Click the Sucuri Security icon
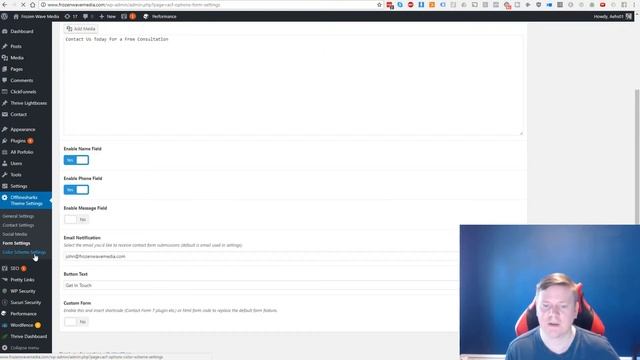This screenshot has height=360, width=640. coord(4,303)
